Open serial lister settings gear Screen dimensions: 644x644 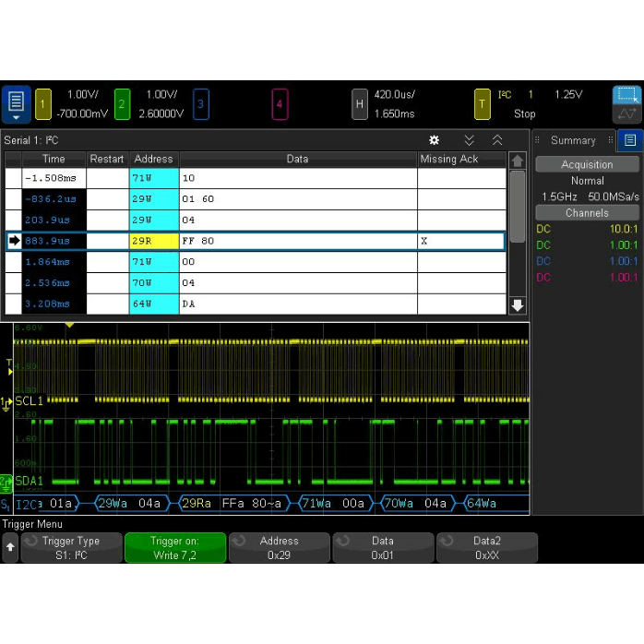click(435, 140)
